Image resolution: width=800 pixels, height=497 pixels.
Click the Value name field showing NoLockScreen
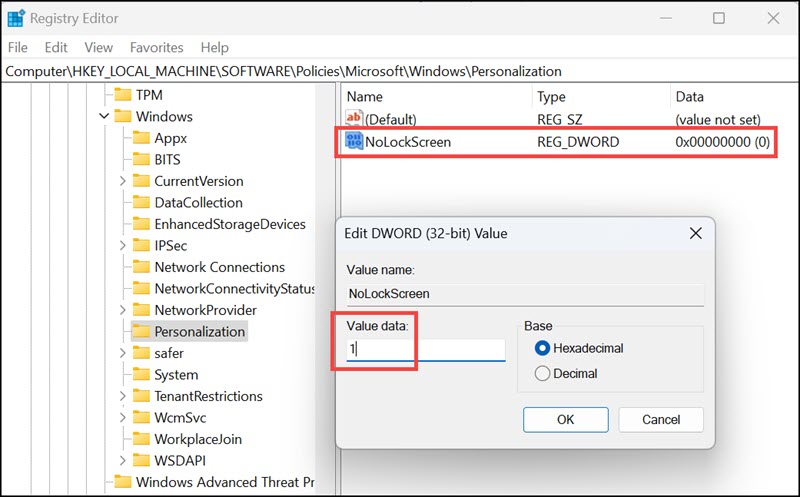525,294
